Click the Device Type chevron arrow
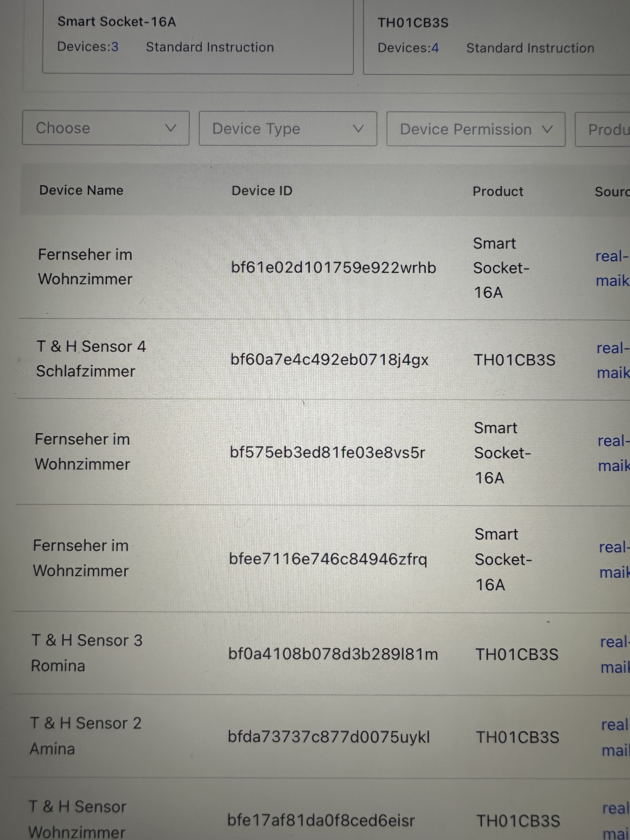Screen dimensions: 630x840 [358, 129]
